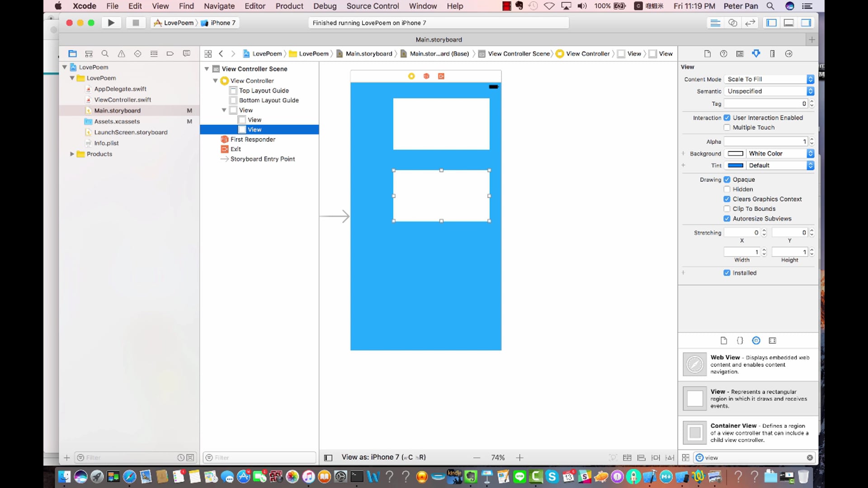
Task: Open the Source Control menu
Action: [373, 6]
